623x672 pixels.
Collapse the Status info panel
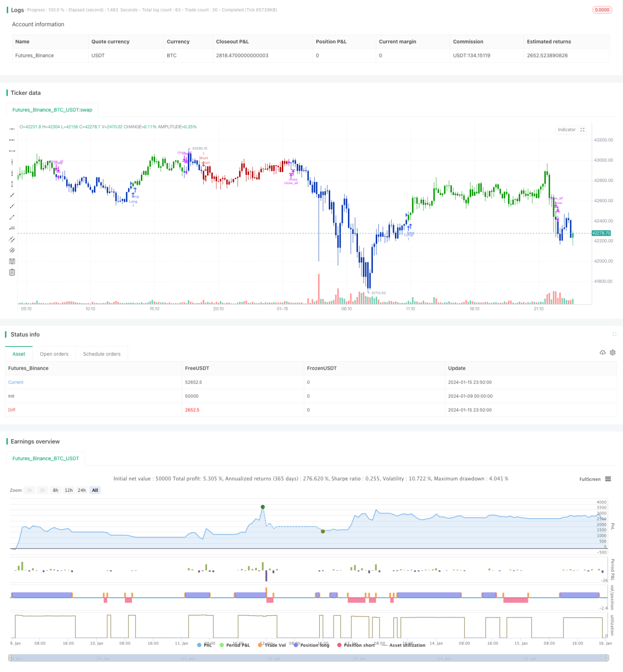click(614, 334)
